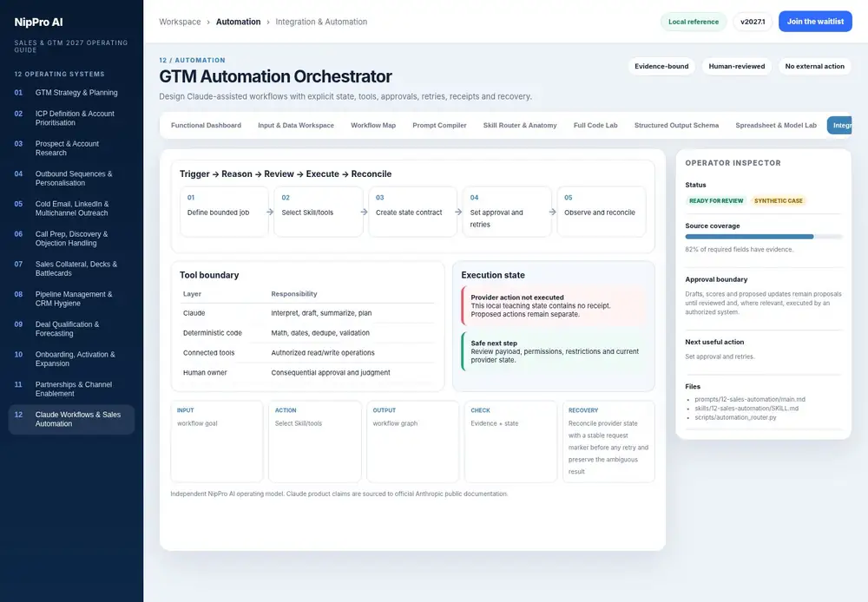Click step 04 Set approval and retries card
Image resolution: width=868 pixels, height=602 pixels.
pos(507,212)
